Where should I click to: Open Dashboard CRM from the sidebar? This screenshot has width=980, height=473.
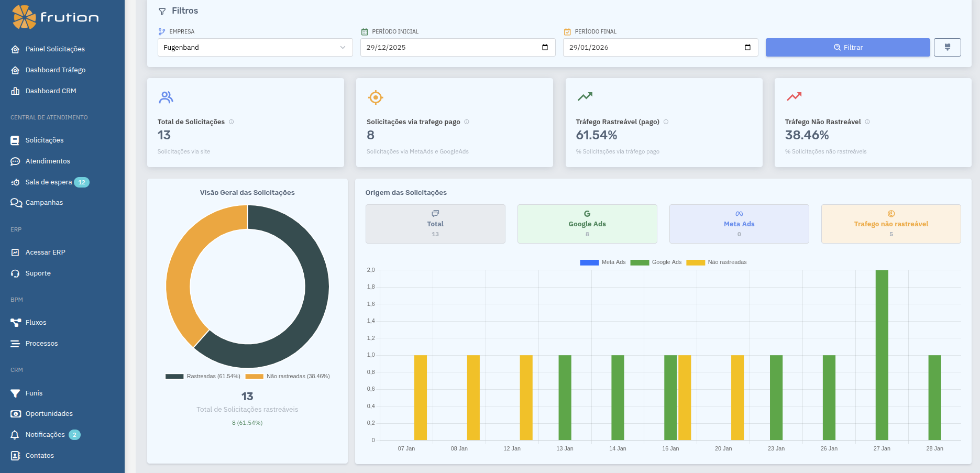[51, 91]
